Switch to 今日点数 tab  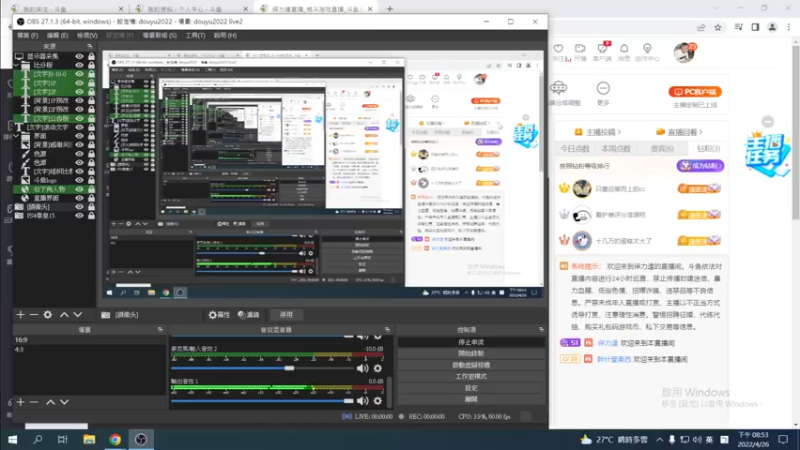[575, 149]
